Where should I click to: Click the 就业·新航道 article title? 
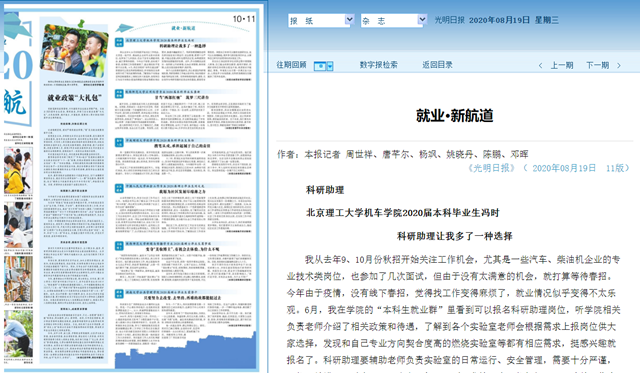(x=454, y=115)
